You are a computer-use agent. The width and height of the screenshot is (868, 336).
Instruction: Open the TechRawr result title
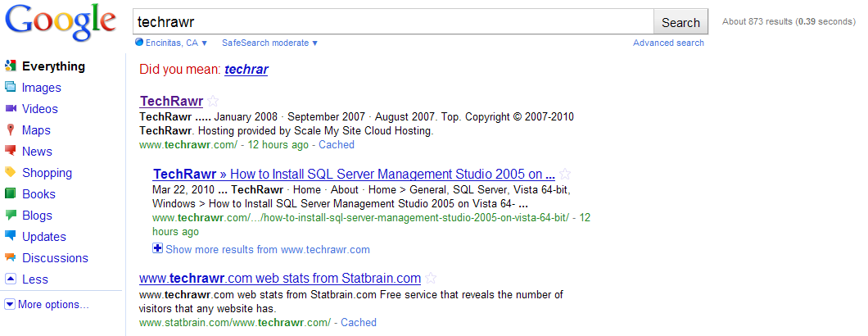[x=172, y=101]
